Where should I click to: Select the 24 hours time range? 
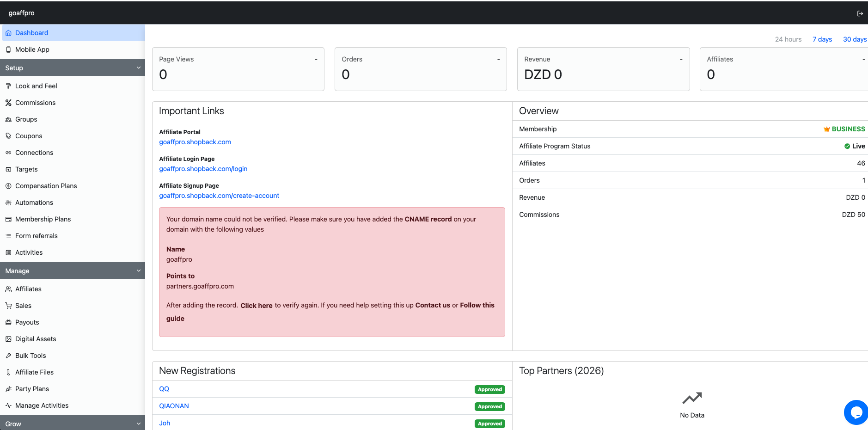tap(788, 39)
